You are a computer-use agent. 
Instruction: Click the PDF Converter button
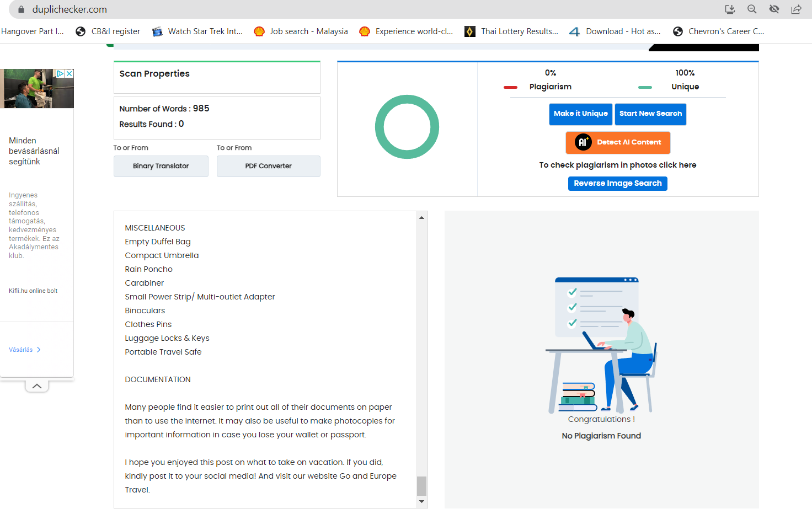[x=269, y=166]
